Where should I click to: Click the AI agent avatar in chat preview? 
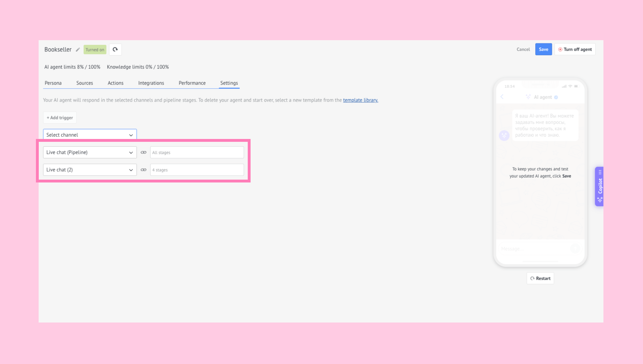[504, 135]
